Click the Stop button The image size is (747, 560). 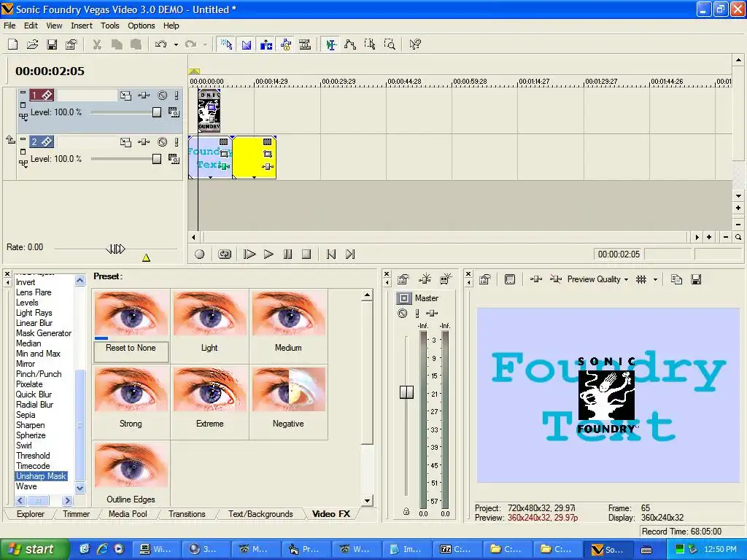click(306, 254)
